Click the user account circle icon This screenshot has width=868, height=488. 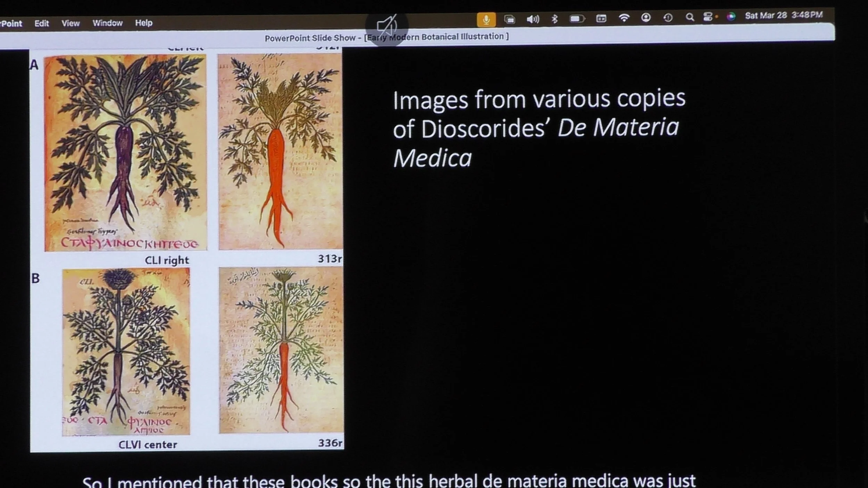(x=645, y=17)
